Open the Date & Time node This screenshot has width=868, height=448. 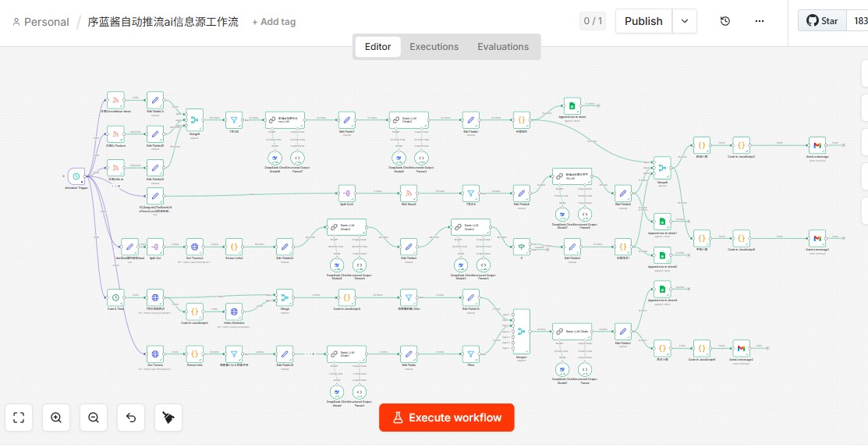(x=115, y=297)
